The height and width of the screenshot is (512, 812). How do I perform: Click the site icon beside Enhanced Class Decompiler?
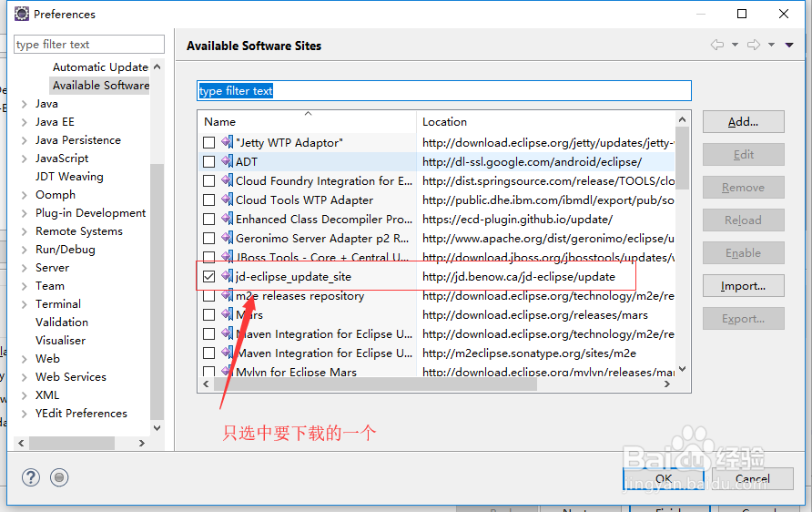pyautogui.click(x=227, y=219)
